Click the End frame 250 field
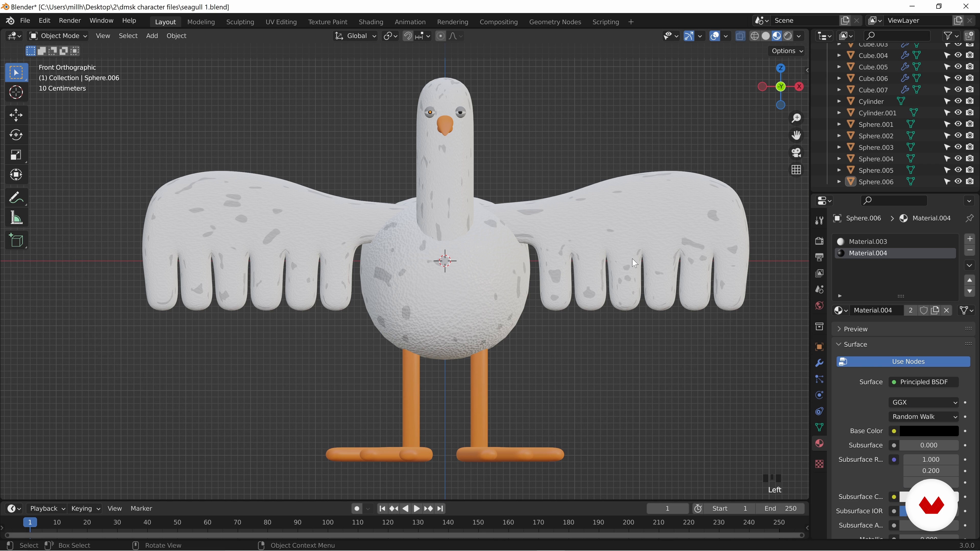This screenshot has height=551, width=980. (780, 508)
